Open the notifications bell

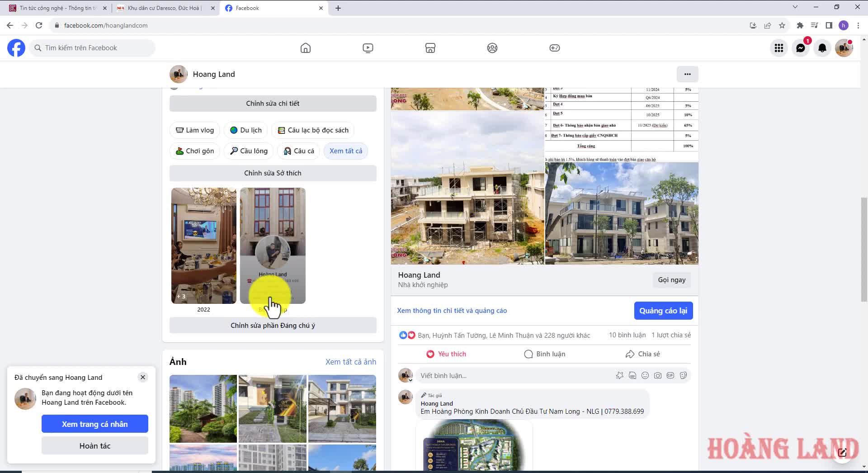822,48
